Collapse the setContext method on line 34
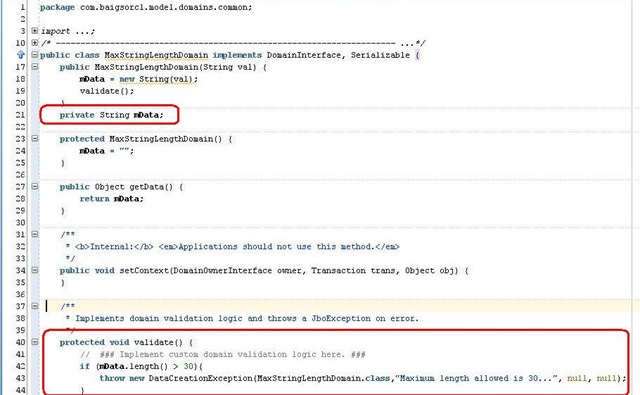Image resolution: width=640 pixels, height=395 pixels. 35,270
